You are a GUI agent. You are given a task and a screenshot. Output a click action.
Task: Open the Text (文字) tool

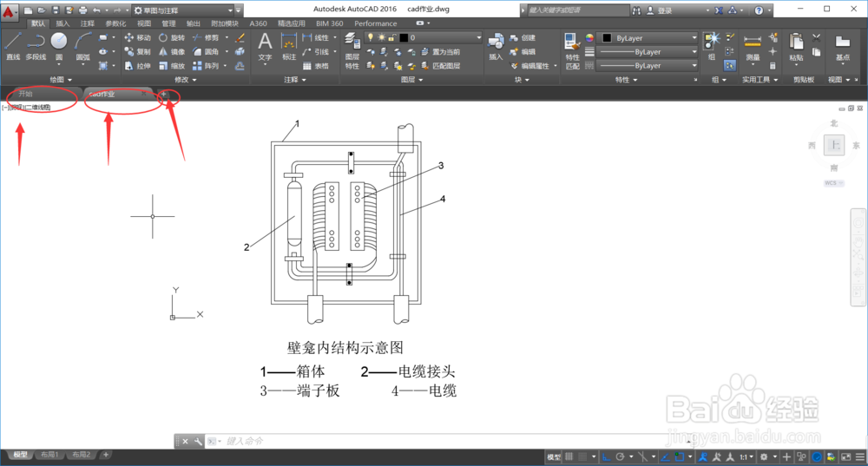265,47
